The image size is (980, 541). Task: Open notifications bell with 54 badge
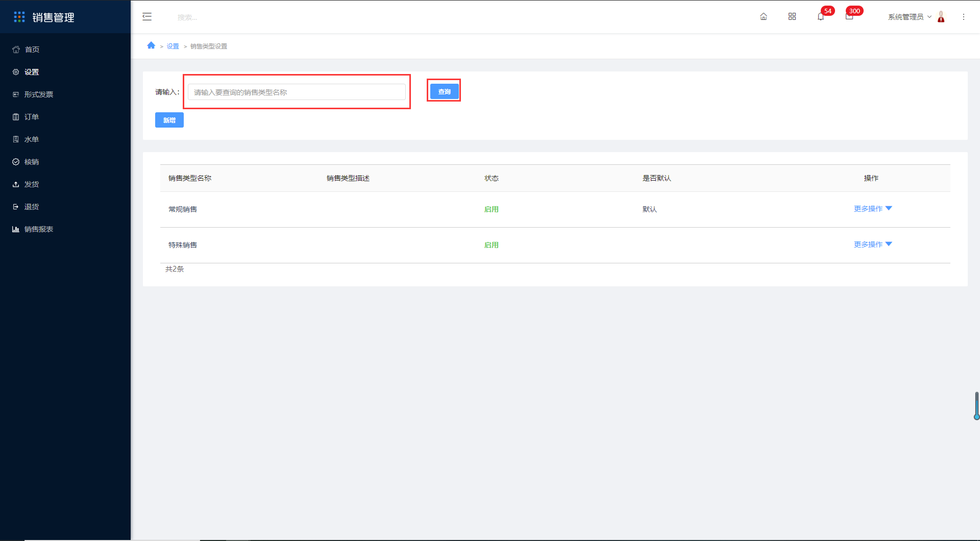pyautogui.click(x=821, y=17)
